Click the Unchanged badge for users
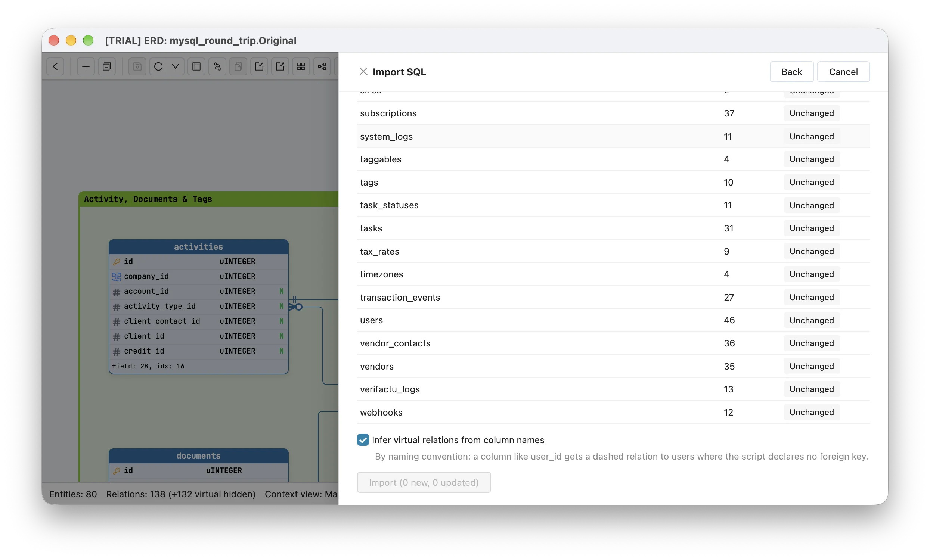Screen dimensions: 930x560 812,320
